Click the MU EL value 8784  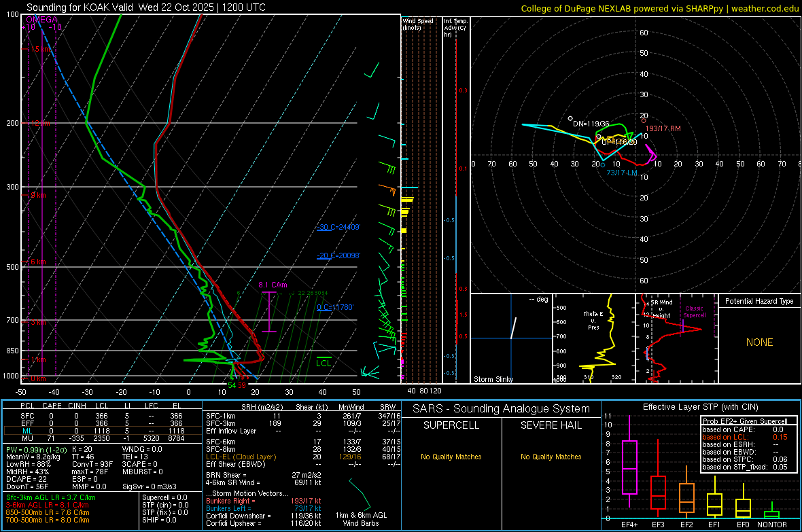(177, 438)
